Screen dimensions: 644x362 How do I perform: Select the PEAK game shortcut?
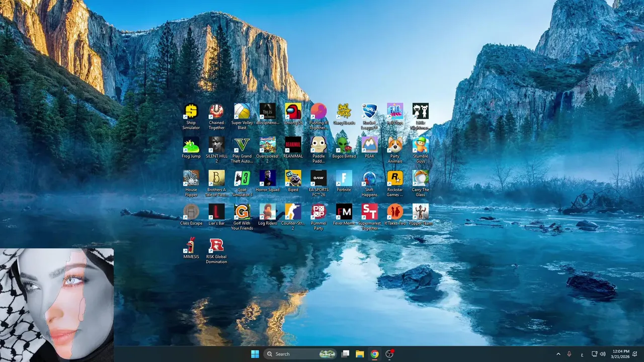(x=369, y=148)
